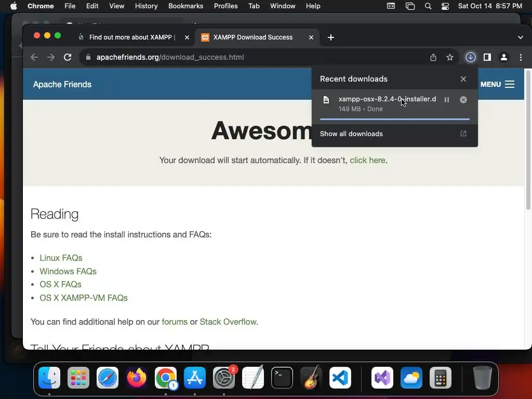Image resolution: width=532 pixels, height=399 pixels.
Task: Go forward with the forward arrow
Action: click(x=51, y=57)
